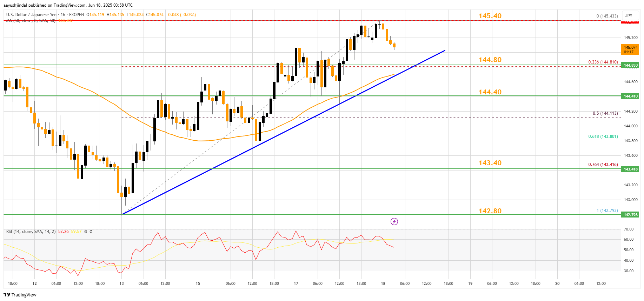Screen dimensions: 644x301
Task: Click the JPY currency label on price axis
Action: pyautogui.click(x=629, y=16)
